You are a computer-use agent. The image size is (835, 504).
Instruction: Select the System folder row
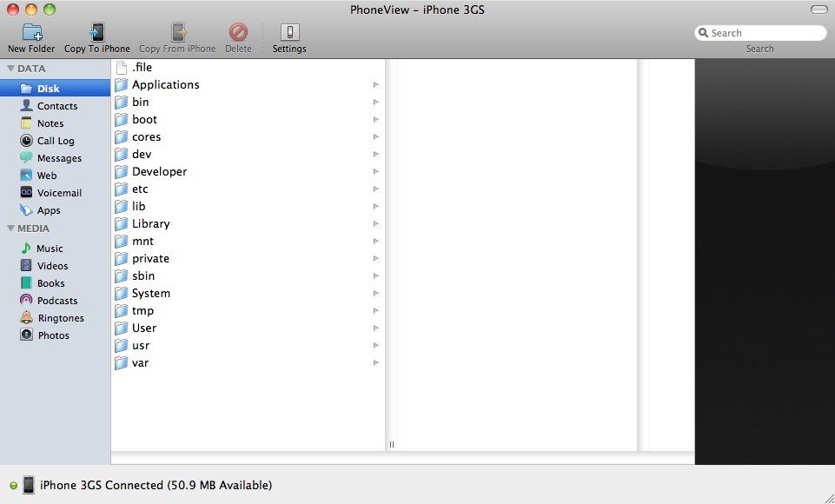(248, 294)
